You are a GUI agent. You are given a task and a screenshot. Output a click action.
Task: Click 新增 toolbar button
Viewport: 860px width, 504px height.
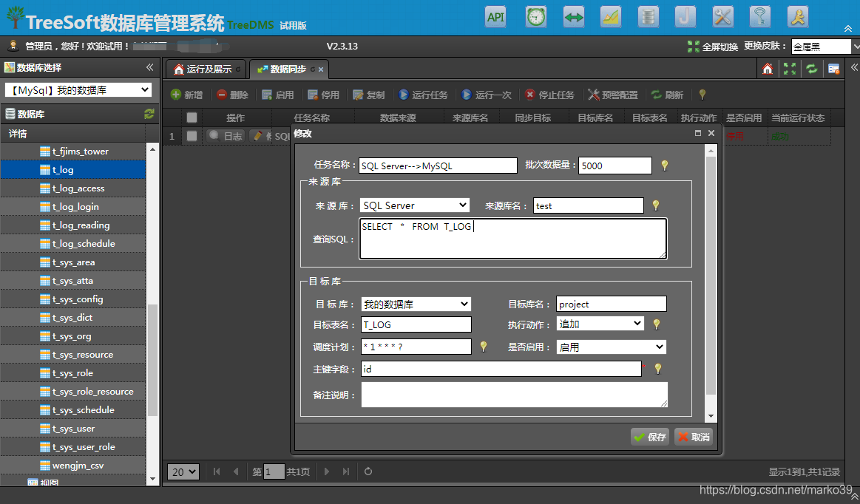point(186,95)
